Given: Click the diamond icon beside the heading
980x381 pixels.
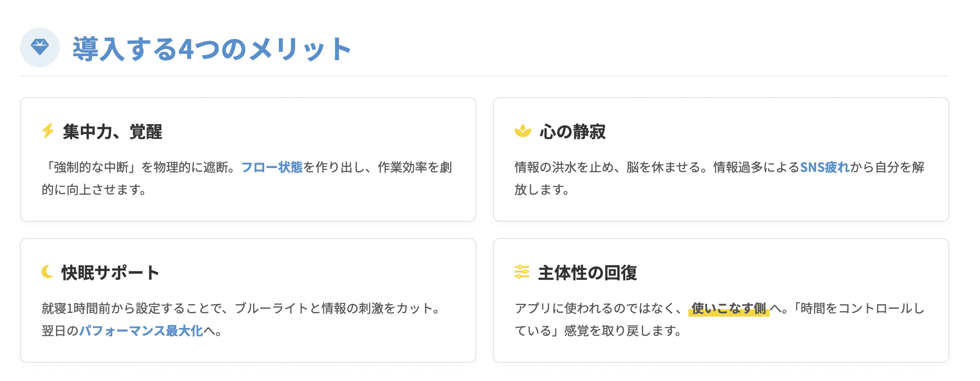Looking at the screenshot, I should pyautogui.click(x=40, y=47).
